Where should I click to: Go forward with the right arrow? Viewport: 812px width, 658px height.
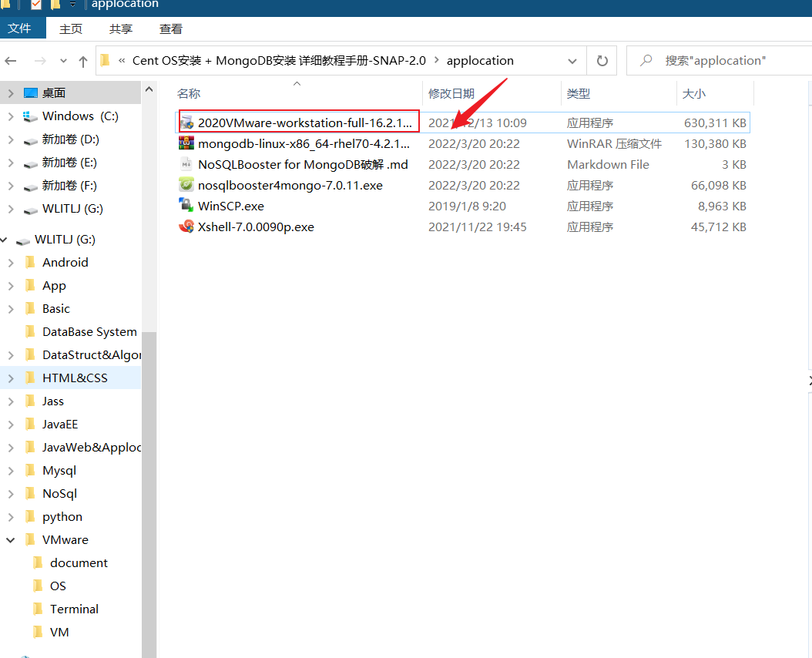click(40, 61)
